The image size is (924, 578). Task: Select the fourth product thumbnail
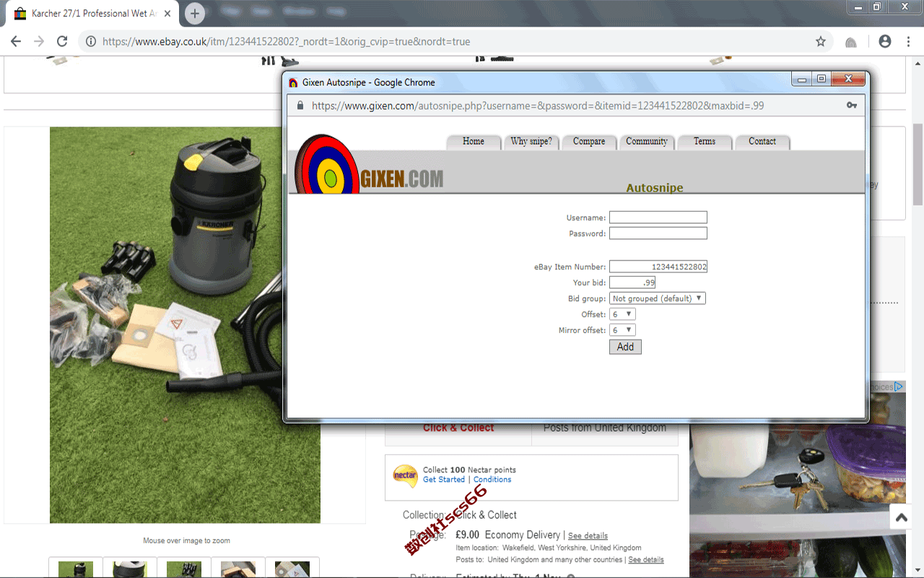(x=238, y=568)
